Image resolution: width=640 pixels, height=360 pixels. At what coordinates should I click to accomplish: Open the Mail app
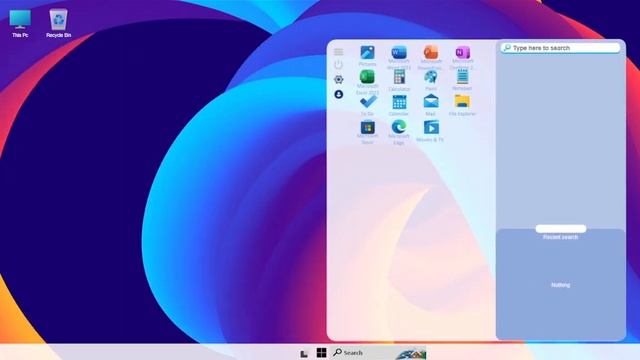click(430, 105)
